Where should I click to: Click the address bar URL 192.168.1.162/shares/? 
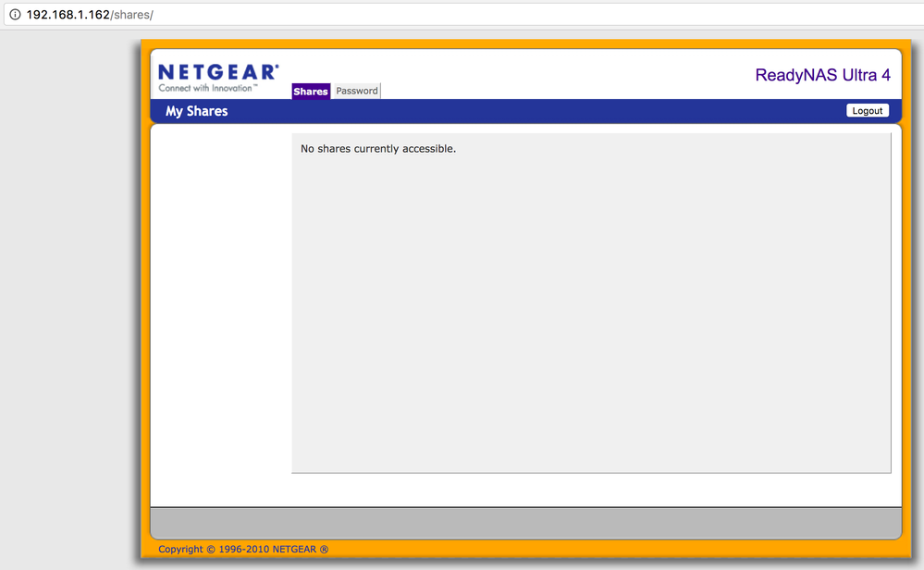click(x=90, y=15)
